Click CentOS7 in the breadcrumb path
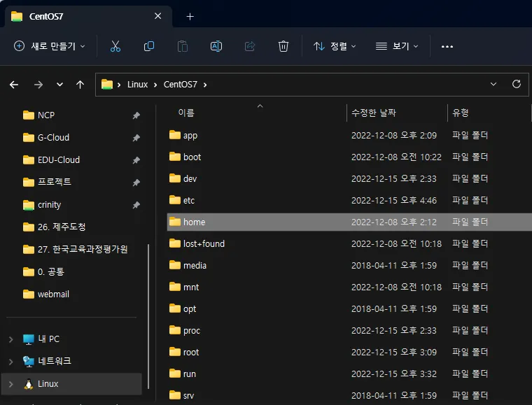Viewport: 532px width, 405px height. (x=180, y=85)
